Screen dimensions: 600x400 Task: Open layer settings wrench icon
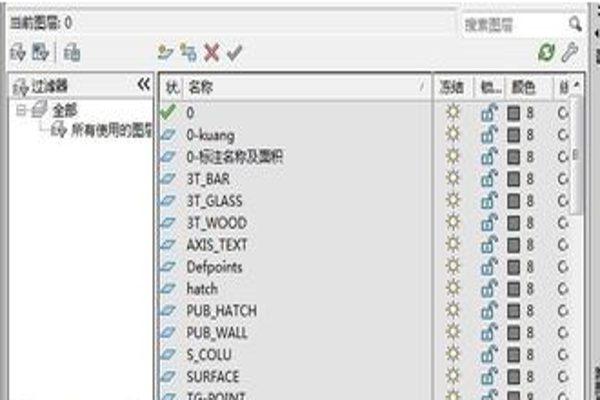pyautogui.click(x=569, y=52)
